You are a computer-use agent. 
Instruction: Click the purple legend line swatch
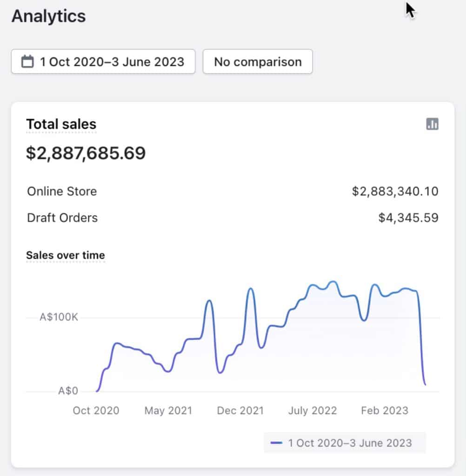tap(276, 443)
